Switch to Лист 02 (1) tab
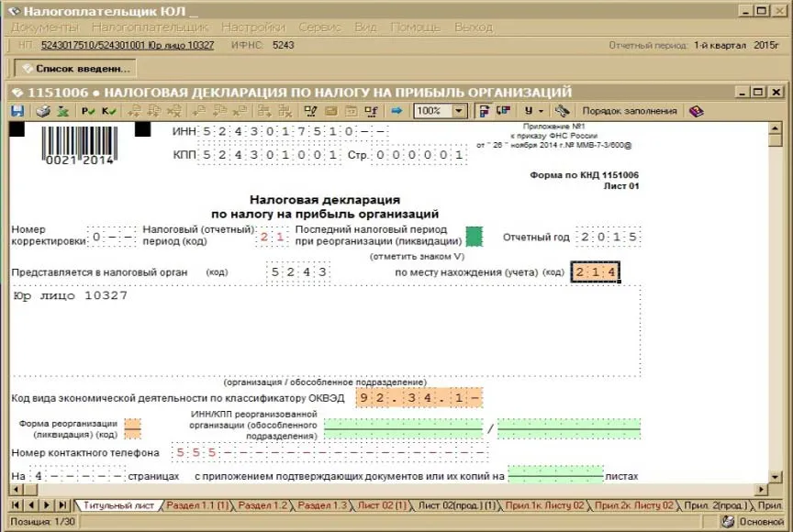The width and height of the screenshot is (793, 532). click(x=382, y=505)
